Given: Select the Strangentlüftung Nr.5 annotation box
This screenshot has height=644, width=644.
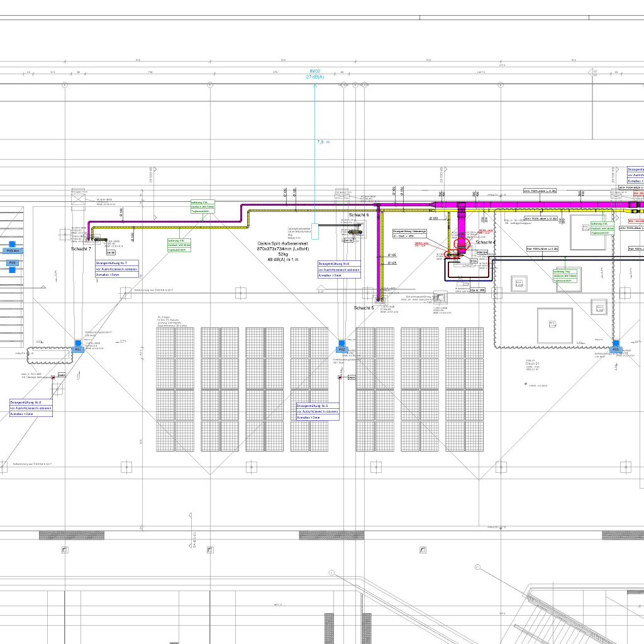Looking at the screenshot, I should tap(318, 411).
